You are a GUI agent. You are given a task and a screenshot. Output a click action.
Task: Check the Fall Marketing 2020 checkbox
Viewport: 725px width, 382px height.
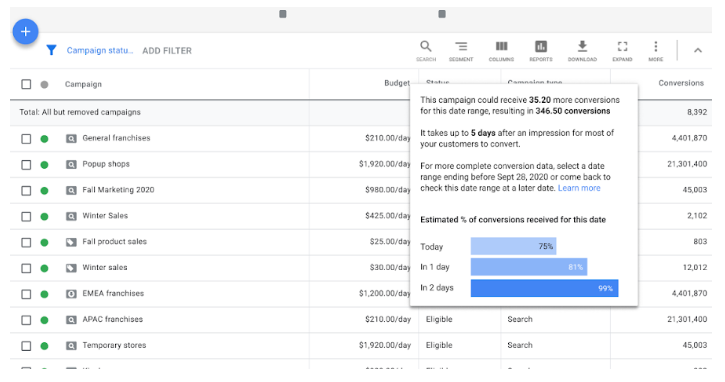[x=26, y=191]
